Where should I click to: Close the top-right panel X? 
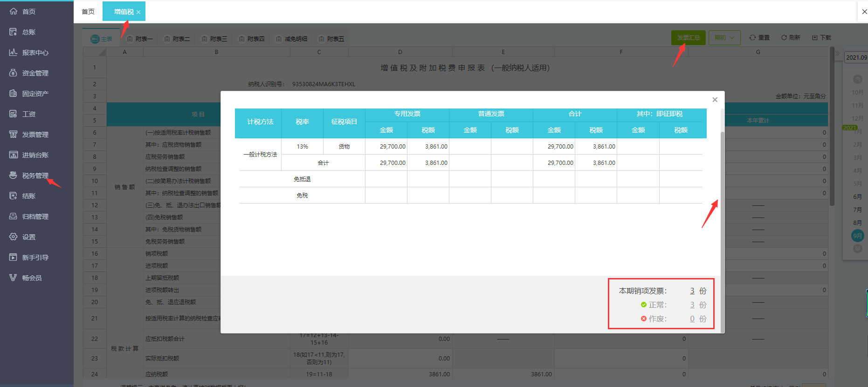864,12
